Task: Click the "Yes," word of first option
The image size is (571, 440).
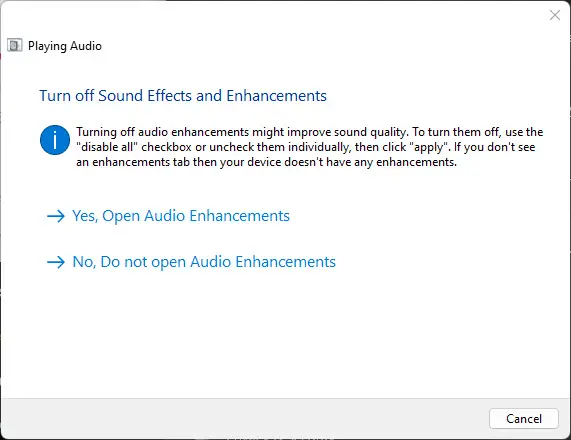Action: coord(85,216)
